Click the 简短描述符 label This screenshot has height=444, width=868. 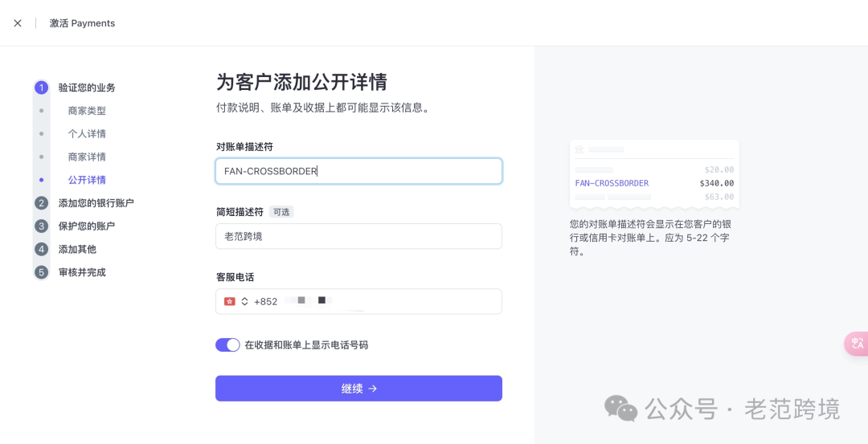(x=240, y=212)
